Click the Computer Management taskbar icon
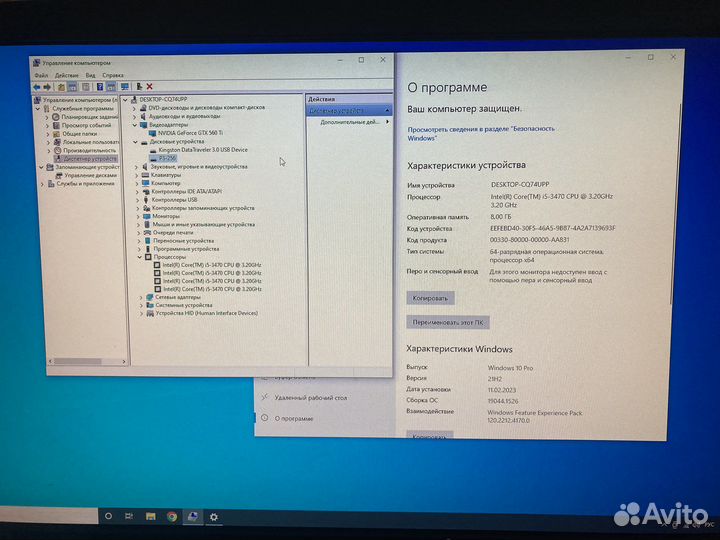The image size is (720, 540). 192,517
